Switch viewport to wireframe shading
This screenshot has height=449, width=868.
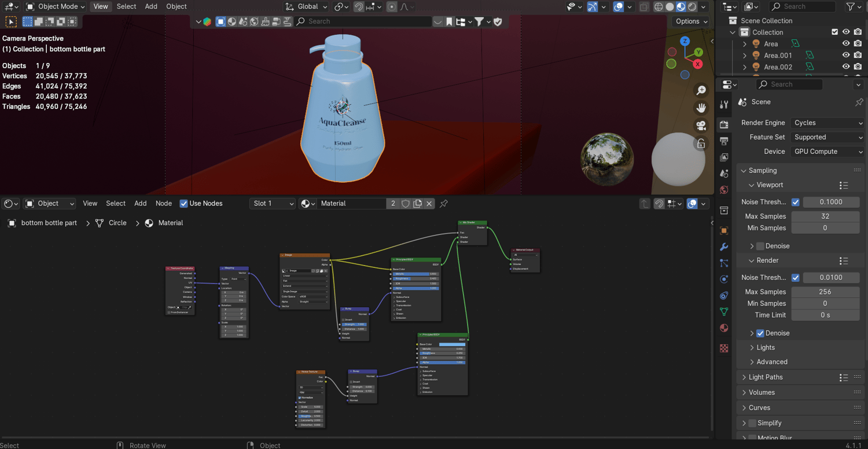click(659, 7)
